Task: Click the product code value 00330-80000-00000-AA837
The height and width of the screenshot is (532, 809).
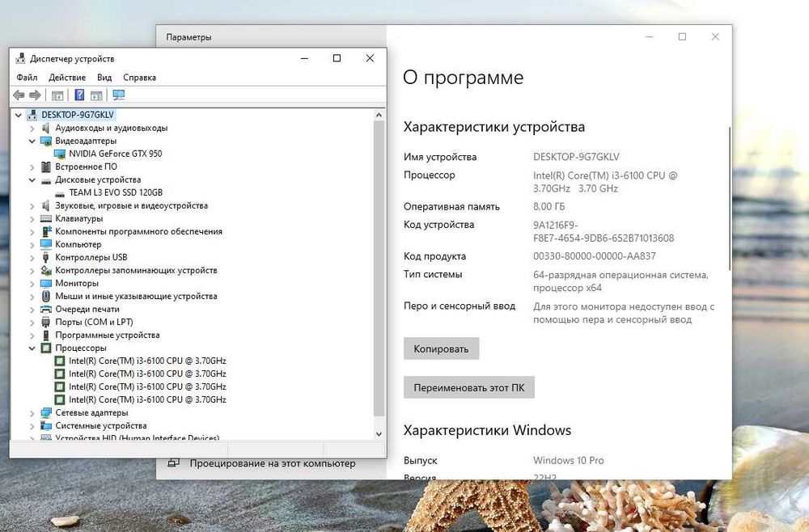Action: [x=595, y=256]
